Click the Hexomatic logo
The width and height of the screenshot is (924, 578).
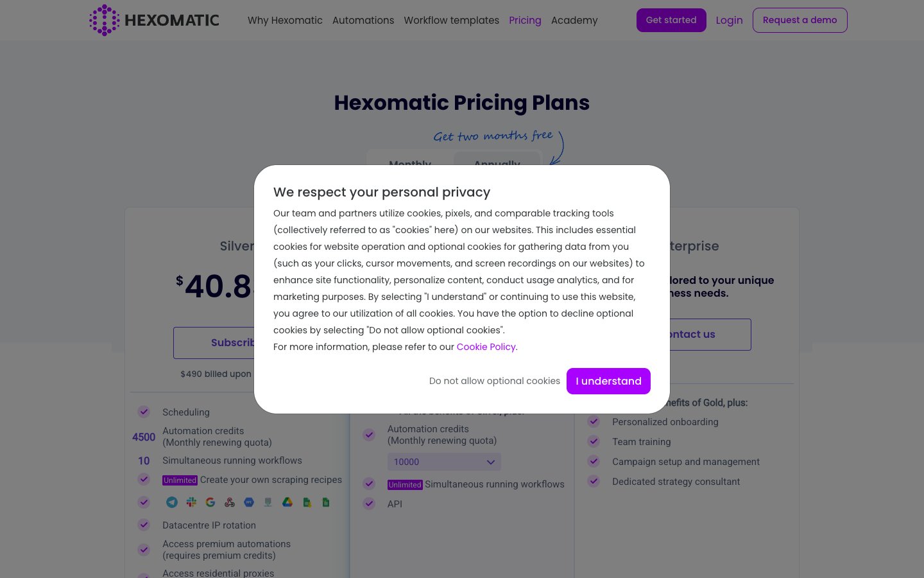[154, 20]
